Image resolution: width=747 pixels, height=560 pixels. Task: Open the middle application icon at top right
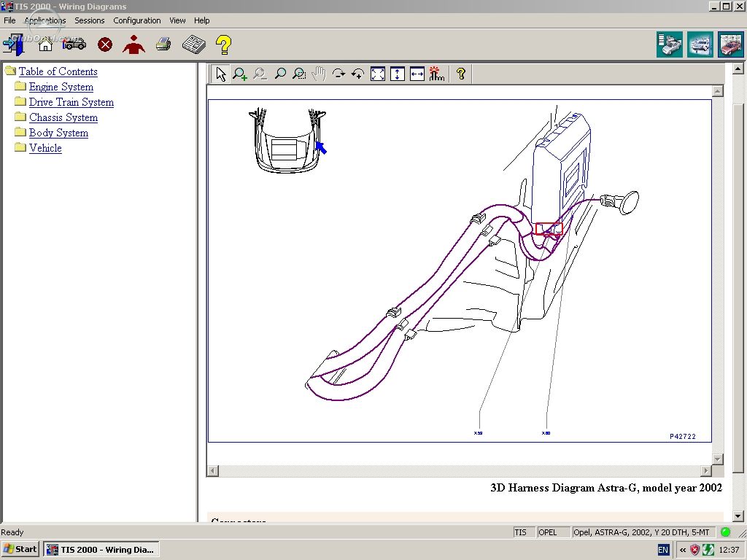pos(700,44)
